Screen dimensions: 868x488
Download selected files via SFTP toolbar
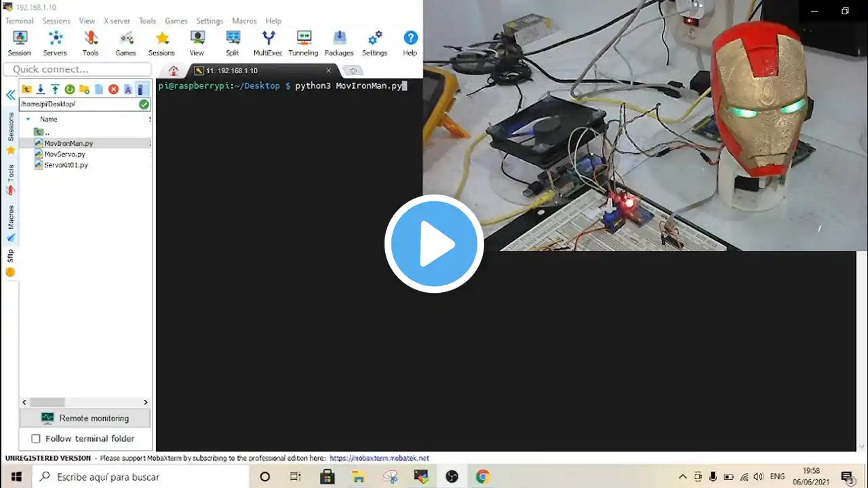(41, 89)
